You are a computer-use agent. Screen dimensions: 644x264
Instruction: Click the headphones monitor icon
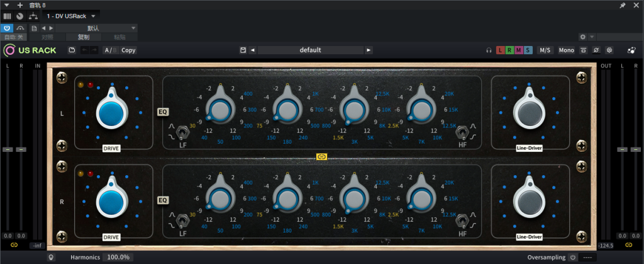tap(489, 50)
